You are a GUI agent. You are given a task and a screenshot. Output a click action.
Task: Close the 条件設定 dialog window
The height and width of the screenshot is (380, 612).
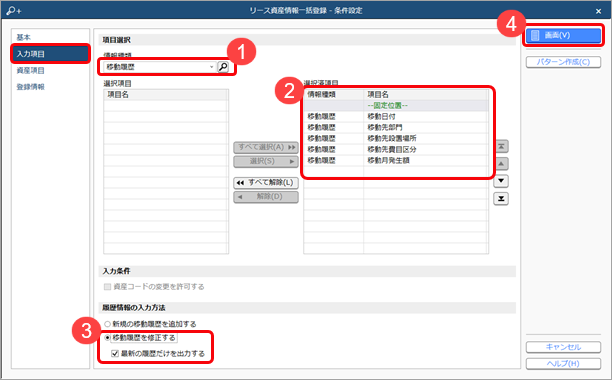pos(598,11)
